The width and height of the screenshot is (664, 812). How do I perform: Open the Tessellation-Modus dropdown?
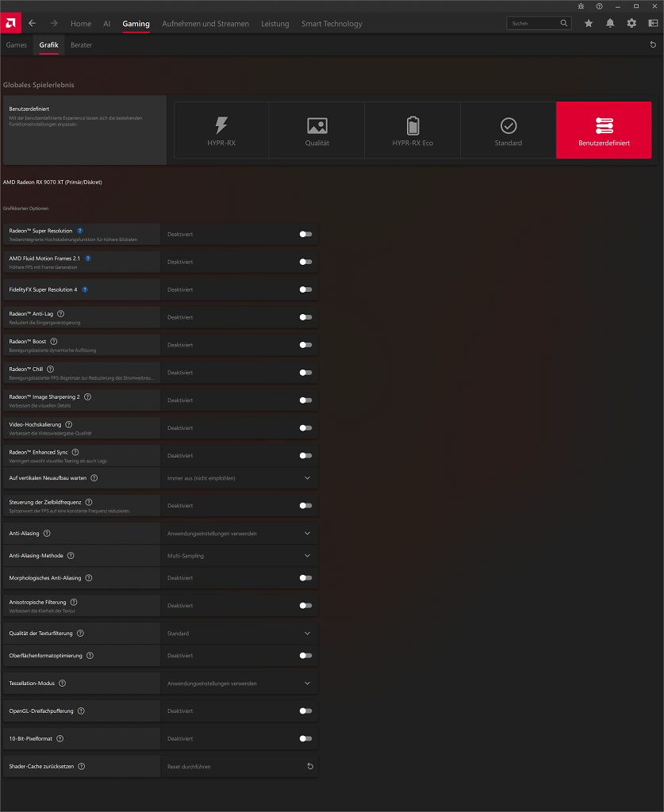pyautogui.click(x=240, y=684)
